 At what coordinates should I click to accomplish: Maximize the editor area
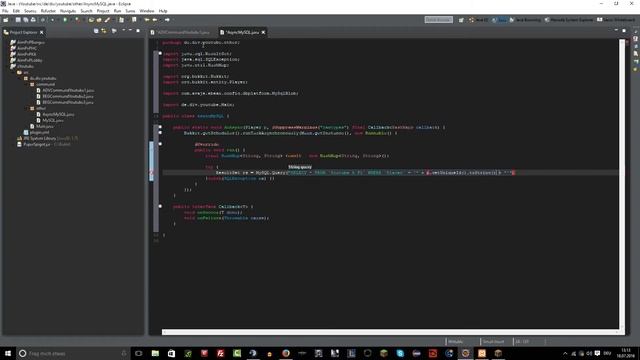click(624, 31)
